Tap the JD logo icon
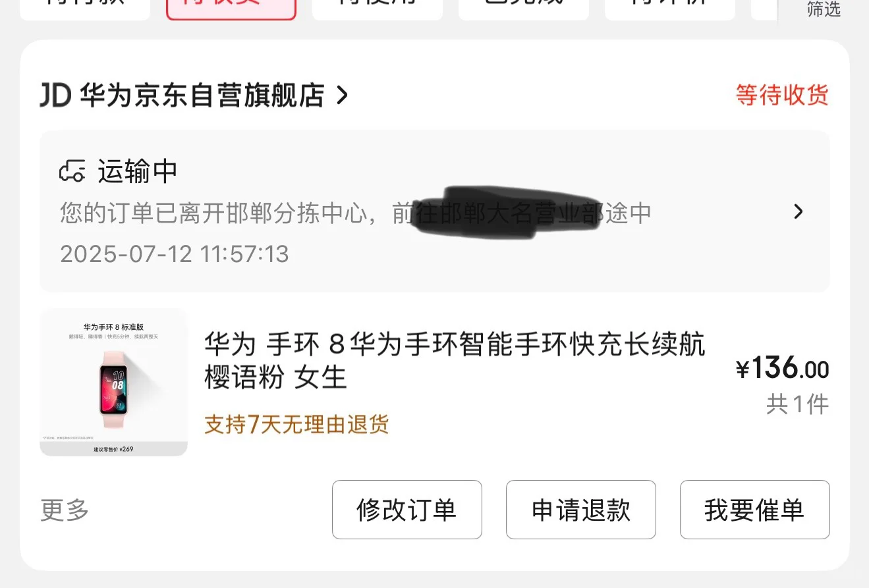The height and width of the screenshot is (588, 869). point(55,95)
